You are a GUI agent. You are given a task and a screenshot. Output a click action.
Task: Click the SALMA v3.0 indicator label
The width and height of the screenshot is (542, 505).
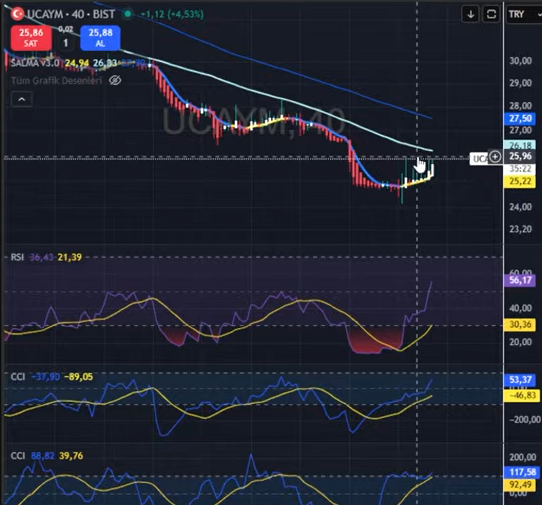(x=35, y=63)
